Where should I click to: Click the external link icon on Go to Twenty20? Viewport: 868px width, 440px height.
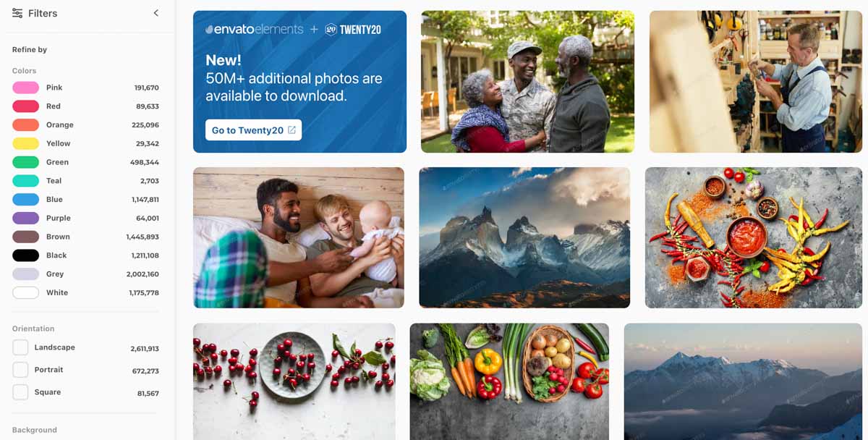(292, 130)
